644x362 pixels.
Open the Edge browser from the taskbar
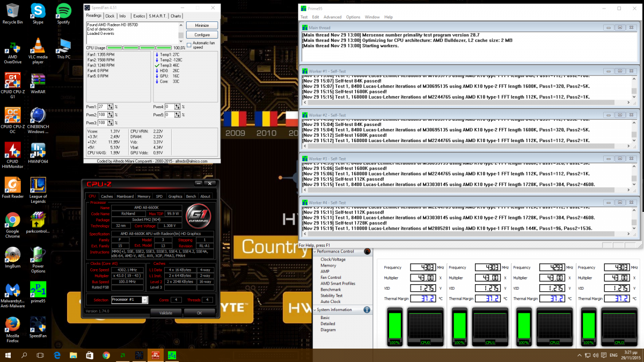(x=57, y=355)
